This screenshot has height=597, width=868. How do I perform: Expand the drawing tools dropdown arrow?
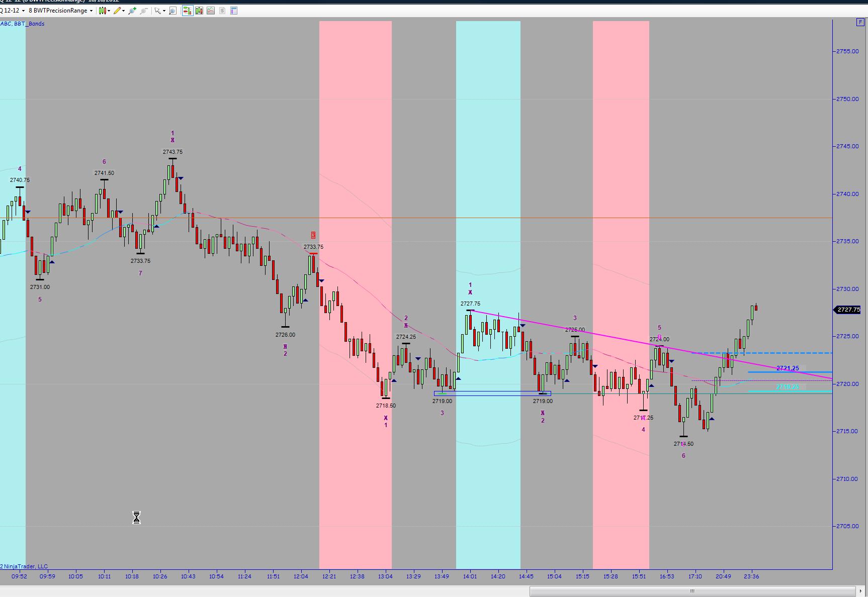click(x=123, y=11)
